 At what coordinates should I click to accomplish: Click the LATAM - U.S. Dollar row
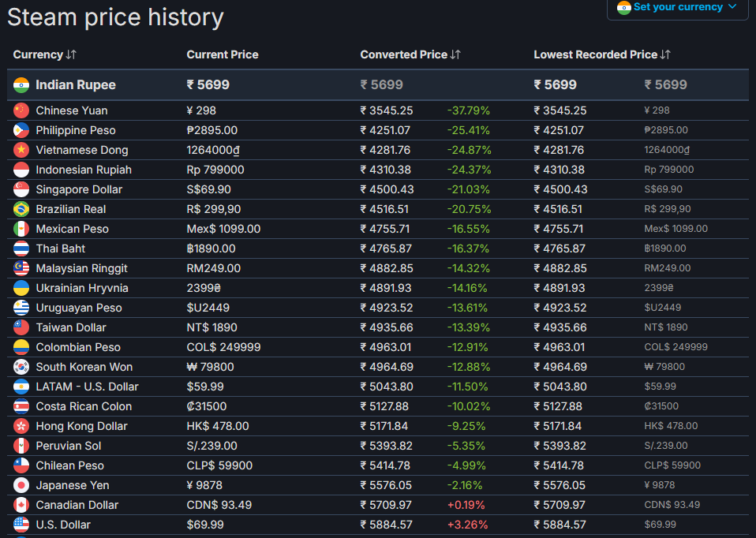pyautogui.click(x=87, y=387)
